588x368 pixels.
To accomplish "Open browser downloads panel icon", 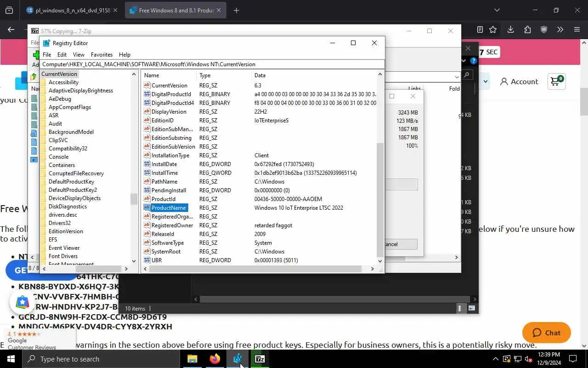I will (510, 29).
